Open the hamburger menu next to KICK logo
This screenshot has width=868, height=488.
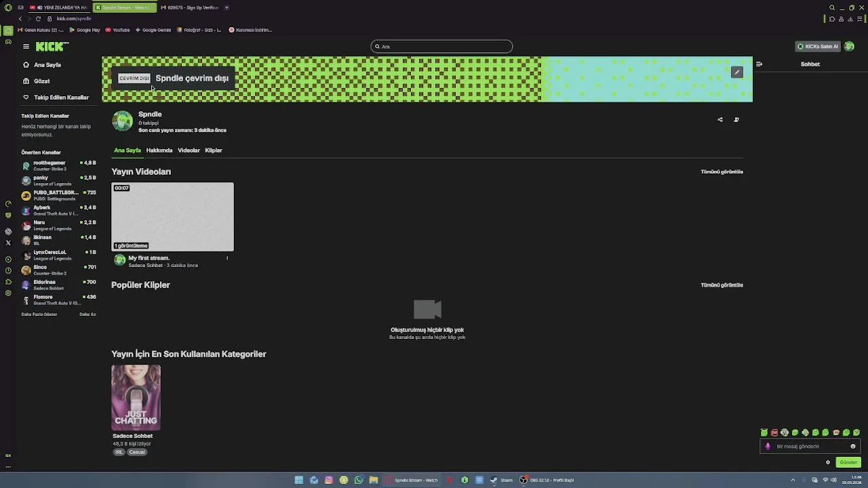26,47
